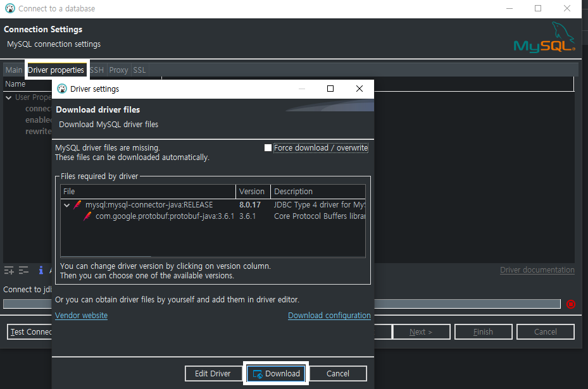Click the connection progress bar

point(467,304)
